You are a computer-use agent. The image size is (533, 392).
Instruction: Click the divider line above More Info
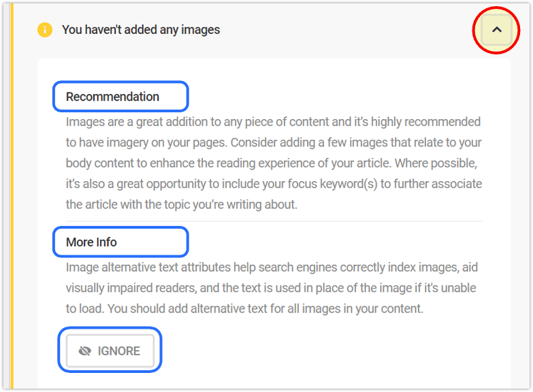pyautogui.click(x=274, y=221)
